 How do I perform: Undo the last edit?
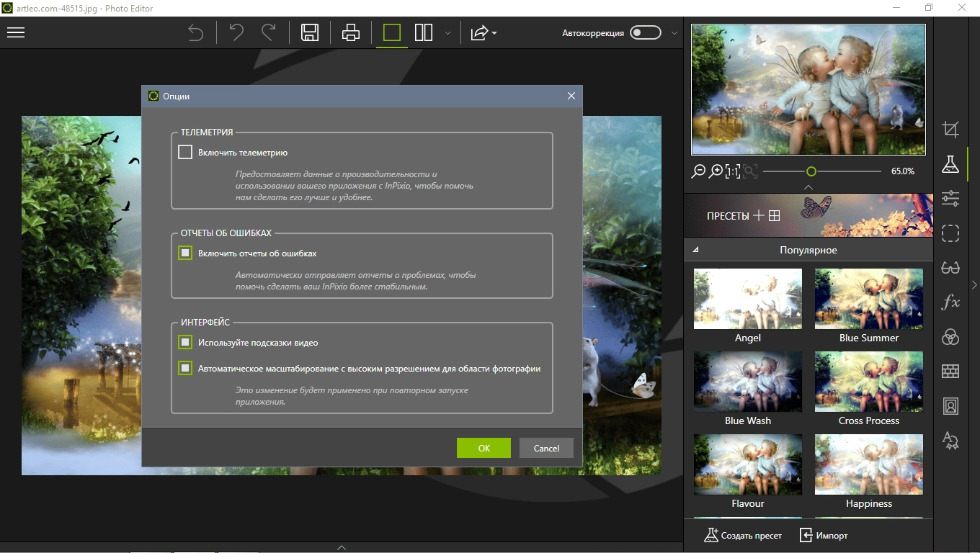236,32
